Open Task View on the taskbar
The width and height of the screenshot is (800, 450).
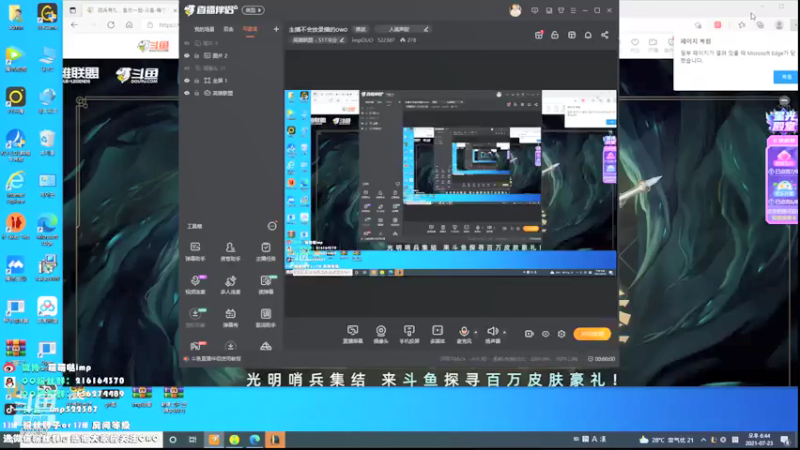(x=192, y=439)
